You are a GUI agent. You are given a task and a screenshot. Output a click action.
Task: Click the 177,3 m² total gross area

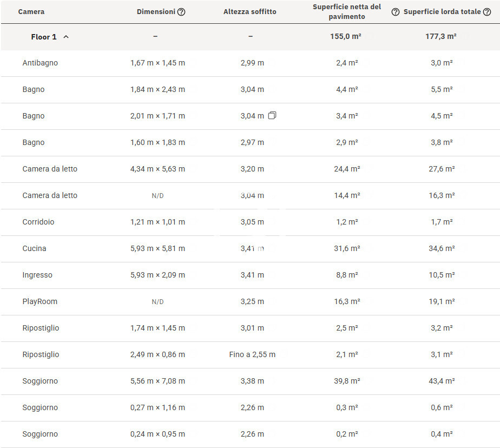441,37
